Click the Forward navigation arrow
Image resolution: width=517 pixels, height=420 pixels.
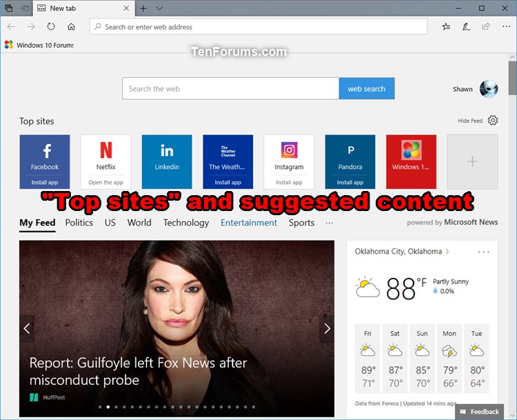31,27
